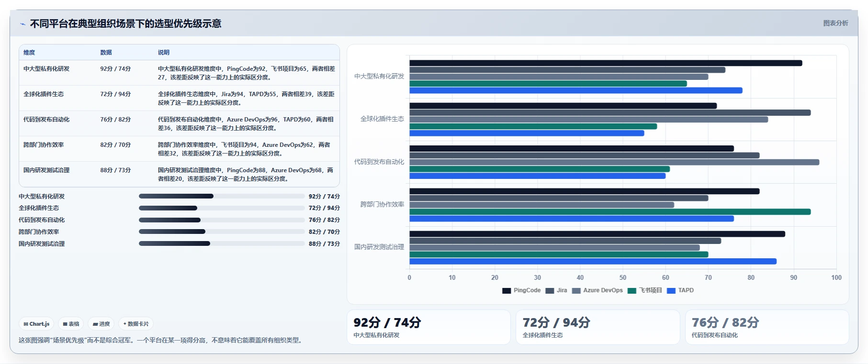Image resolution: width=868 pixels, height=364 pixels.
Task: Click the table cell reading 82分 / 70分
Action: coord(115,145)
